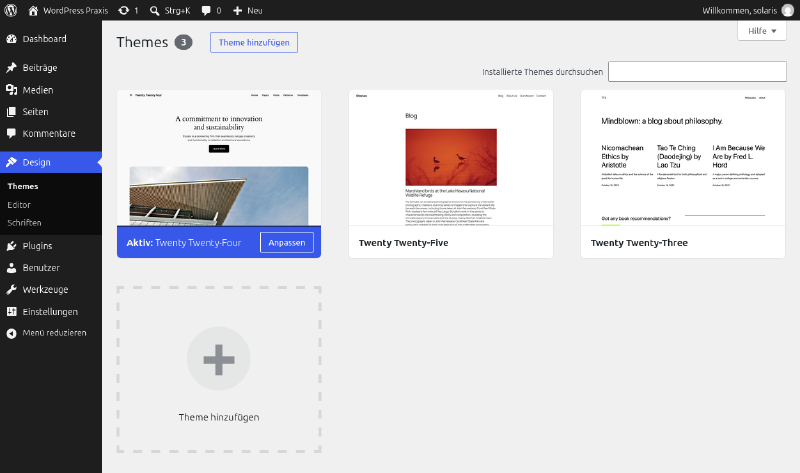Screen dimensions: 800x473
Task: Click the WordPress logo icon
Action: click(x=10, y=10)
